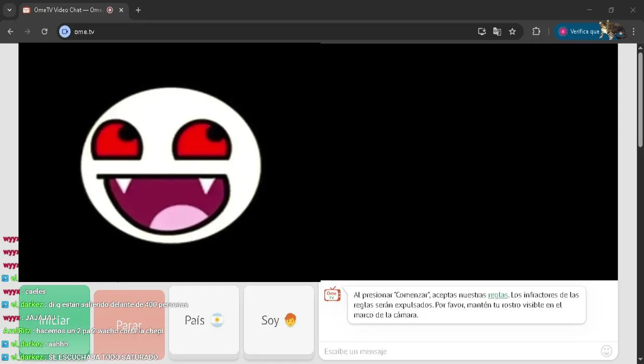Image resolution: width=644 pixels, height=364 pixels.
Task: Open a new browser tab
Action: (x=138, y=10)
